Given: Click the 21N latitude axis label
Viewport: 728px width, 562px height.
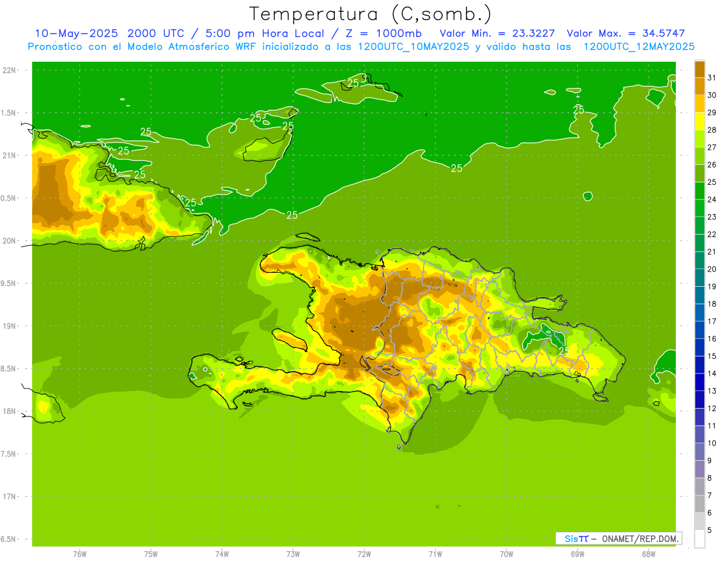Looking at the screenshot, I should (10, 155).
